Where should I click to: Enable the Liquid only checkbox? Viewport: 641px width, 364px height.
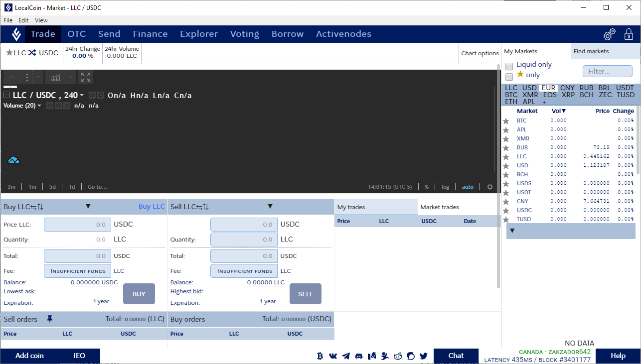coord(509,66)
